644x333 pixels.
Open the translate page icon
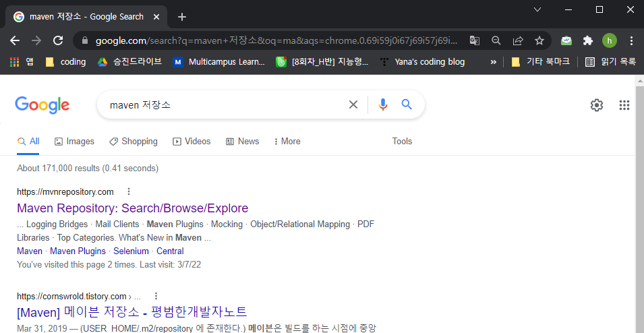(x=474, y=40)
